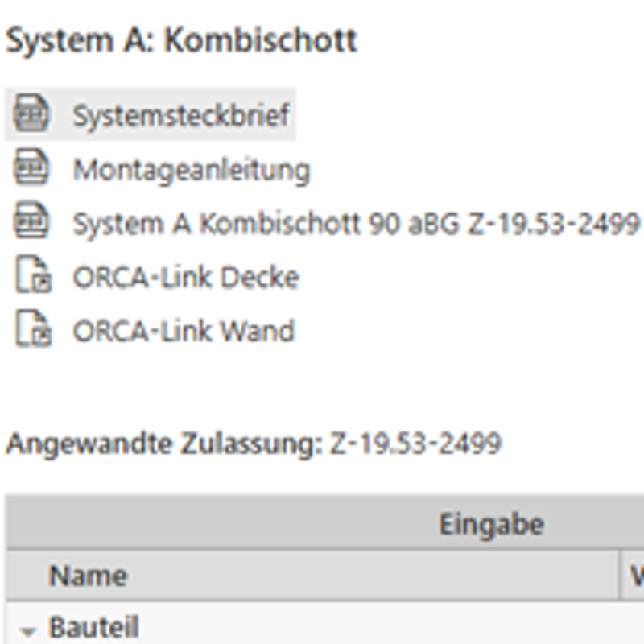This screenshot has height=644, width=644.
Task: Open the Systemsteckbrief PDF icon
Action: (x=32, y=114)
